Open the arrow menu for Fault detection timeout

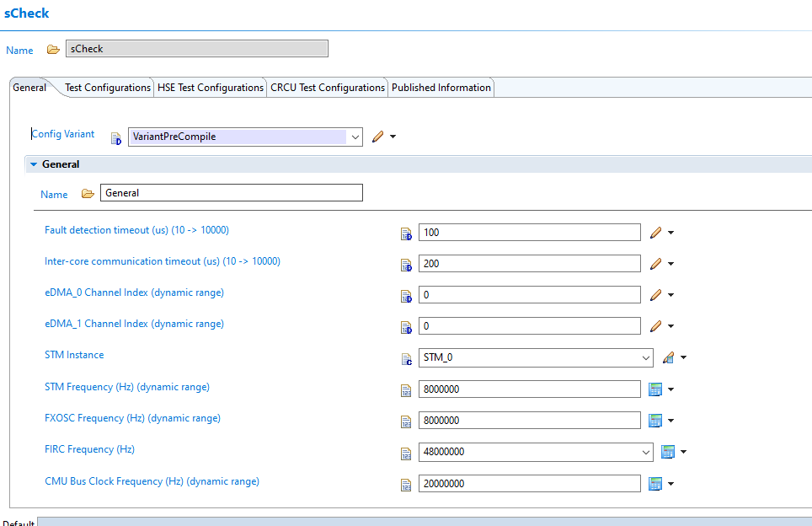click(670, 233)
